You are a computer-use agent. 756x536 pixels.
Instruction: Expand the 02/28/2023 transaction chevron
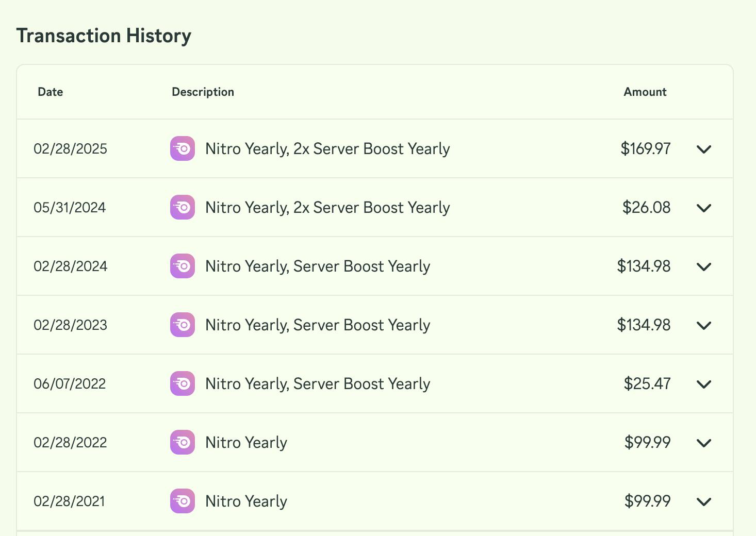click(704, 325)
